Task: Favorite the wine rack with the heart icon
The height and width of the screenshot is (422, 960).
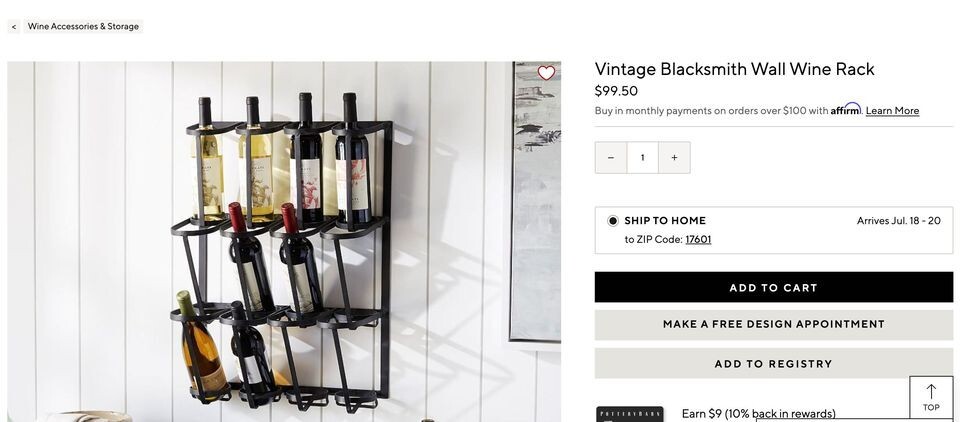Action: pyautogui.click(x=546, y=73)
